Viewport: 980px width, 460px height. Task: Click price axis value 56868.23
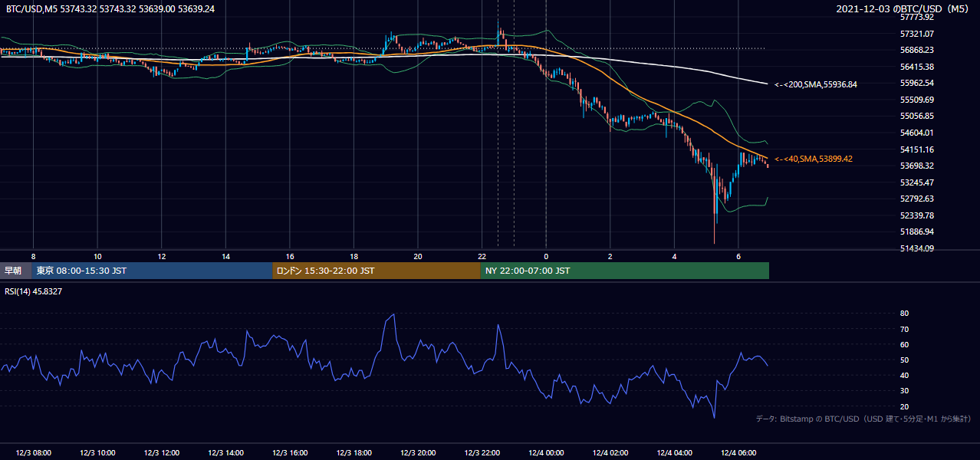[916, 50]
